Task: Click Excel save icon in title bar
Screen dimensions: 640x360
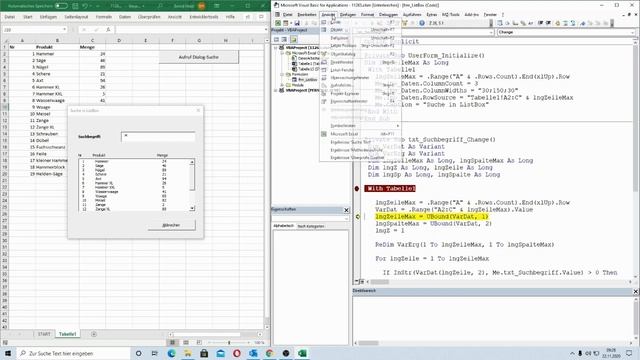Action: 76,6
